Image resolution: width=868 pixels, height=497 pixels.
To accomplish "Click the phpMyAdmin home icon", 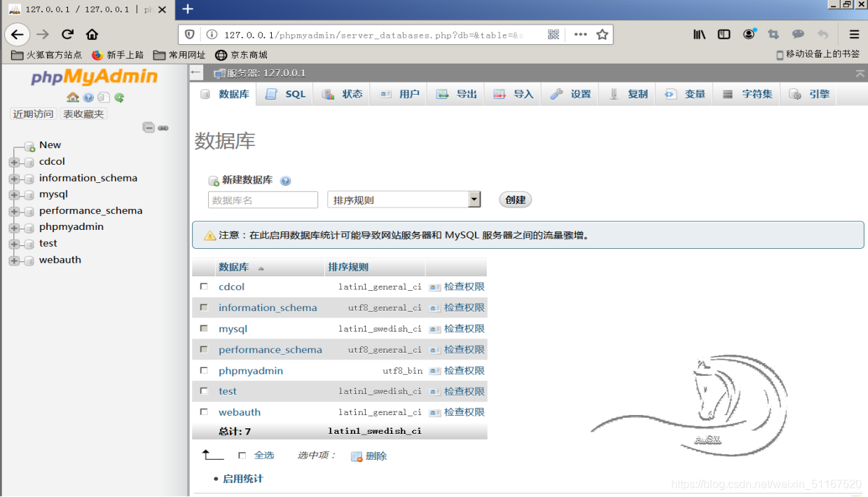I will (73, 97).
